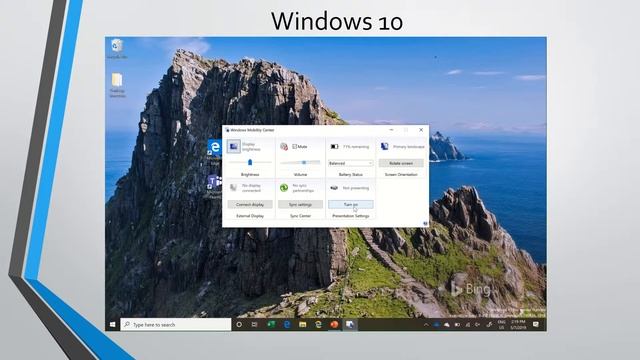Open the Action Center notifications icon
This screenshot has width=640, height=360.
[536, 324]
